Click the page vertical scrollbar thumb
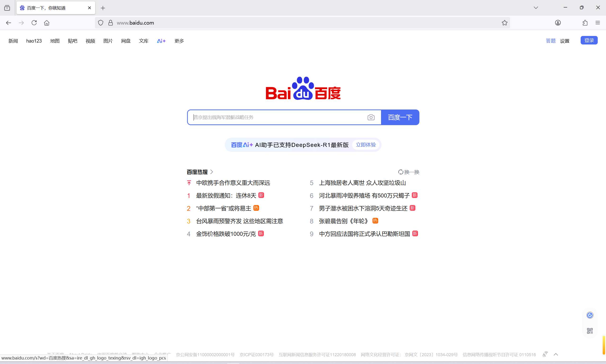Screen dimensions: 606x364 pyautogui.click(x=604, y=345)
